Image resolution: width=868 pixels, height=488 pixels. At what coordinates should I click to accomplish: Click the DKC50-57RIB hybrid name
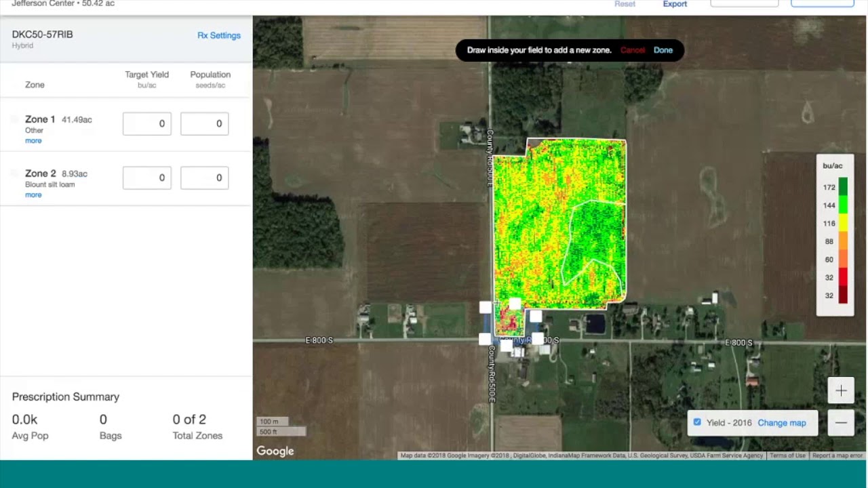click(x=42, y=35)
